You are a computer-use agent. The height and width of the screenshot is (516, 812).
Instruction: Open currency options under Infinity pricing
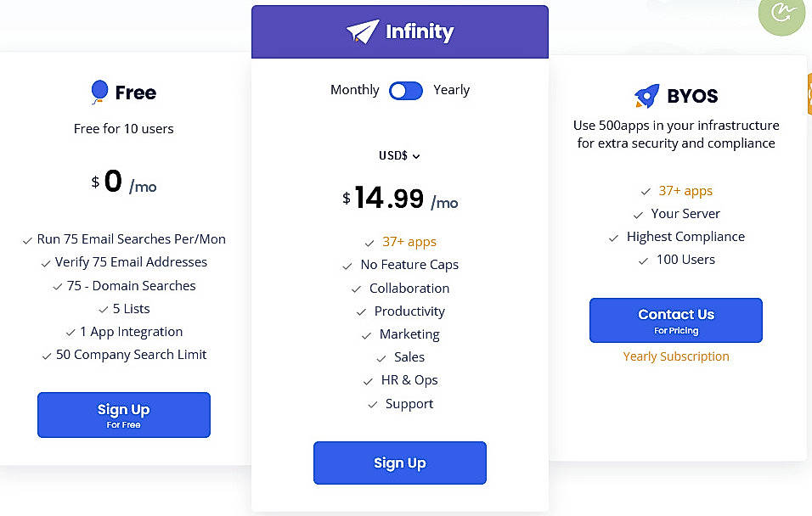tap(399, 155)
